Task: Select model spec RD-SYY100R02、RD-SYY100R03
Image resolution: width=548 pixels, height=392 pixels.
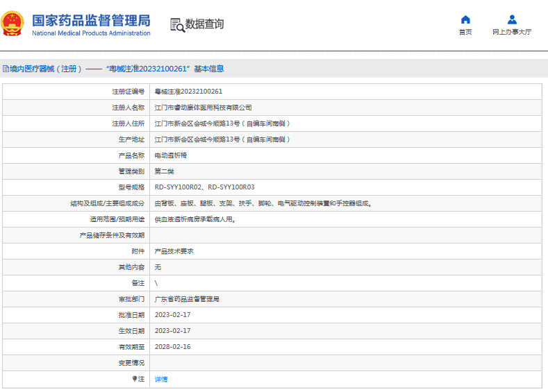Action: click(204, 187)
